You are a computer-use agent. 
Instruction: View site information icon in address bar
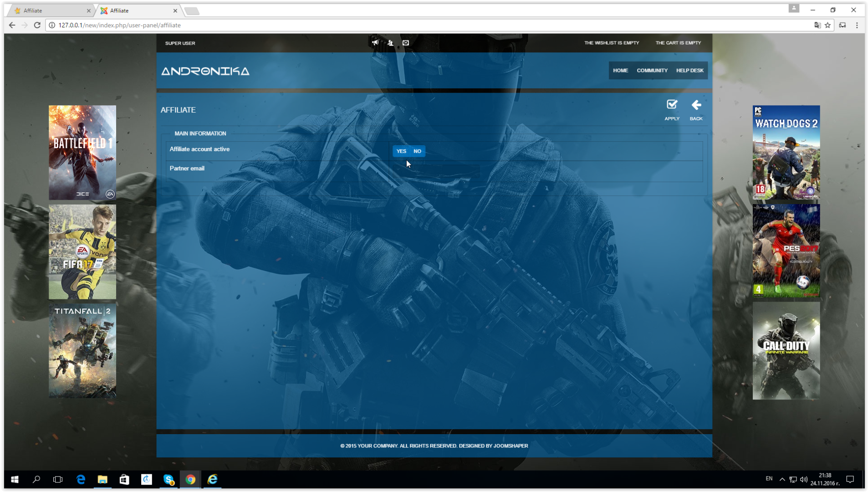point(52,25)
